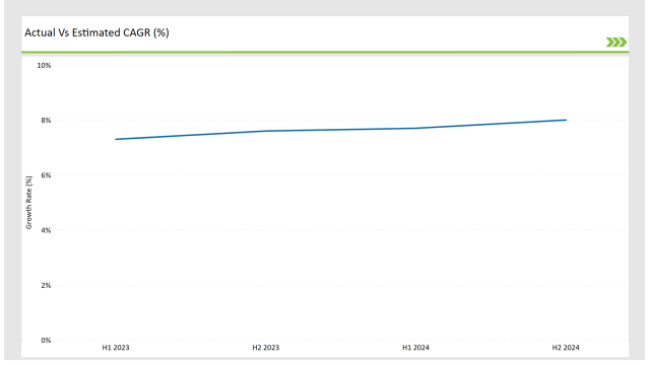Select the H1 2023 axis label
The width and height of the screenshot is (650, 365).
coord(116,348)
